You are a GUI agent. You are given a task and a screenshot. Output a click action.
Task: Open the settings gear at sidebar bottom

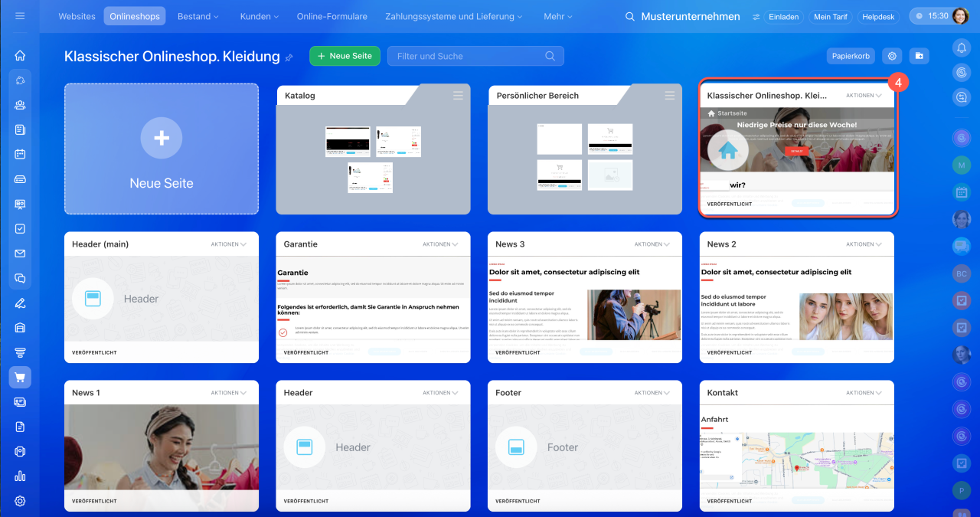coord(20,501)
